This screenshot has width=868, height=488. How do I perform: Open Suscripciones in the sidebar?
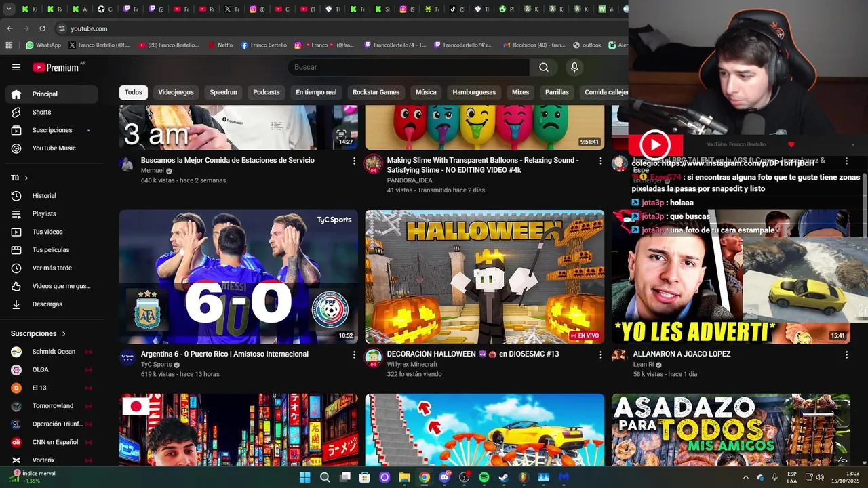tap(52, 130)
